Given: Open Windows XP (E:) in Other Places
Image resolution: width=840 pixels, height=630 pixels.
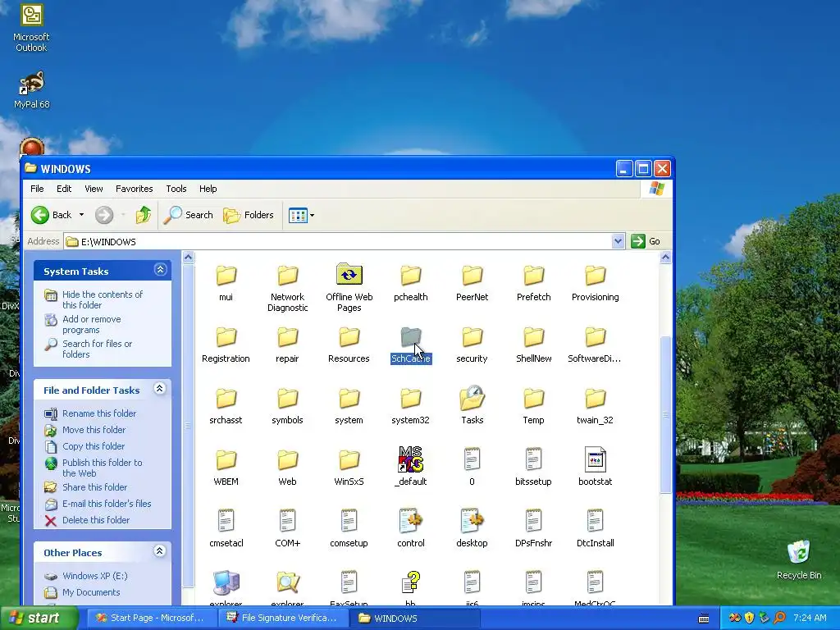Looking at the screenshot, I should pos(95,576).
